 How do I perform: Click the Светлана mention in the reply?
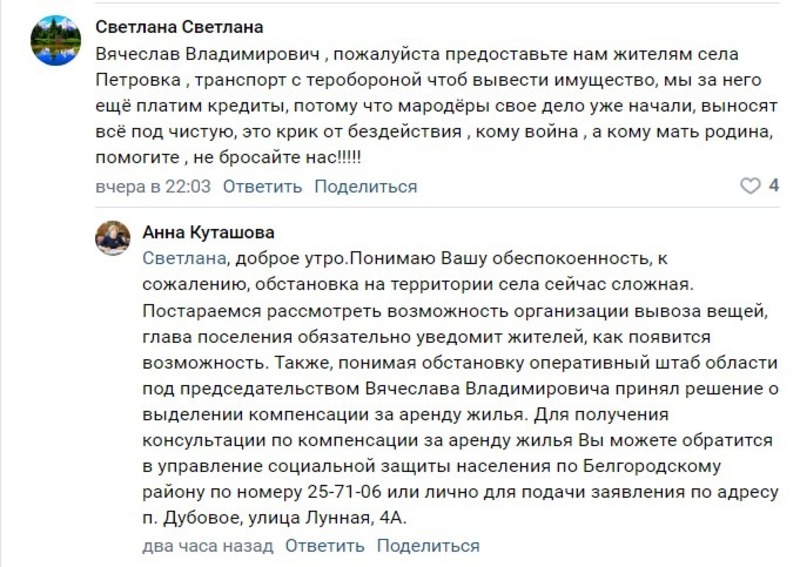click(x=184, y=258)
